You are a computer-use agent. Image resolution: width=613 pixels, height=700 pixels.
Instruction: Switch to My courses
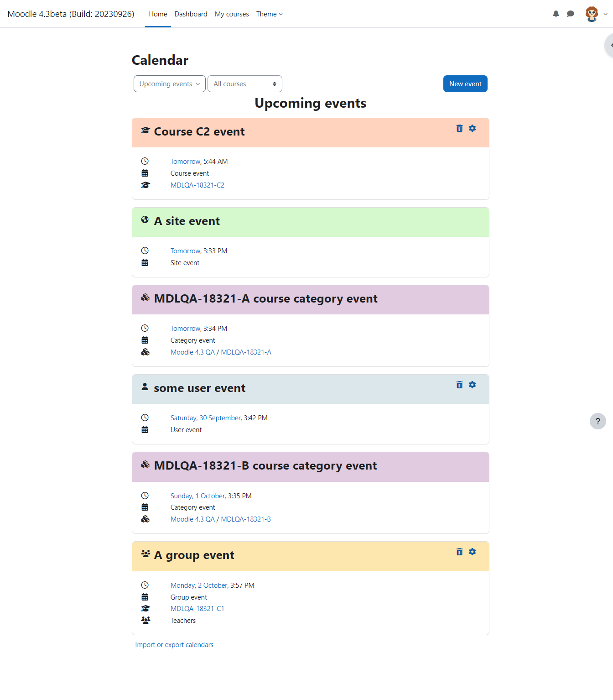232,14
